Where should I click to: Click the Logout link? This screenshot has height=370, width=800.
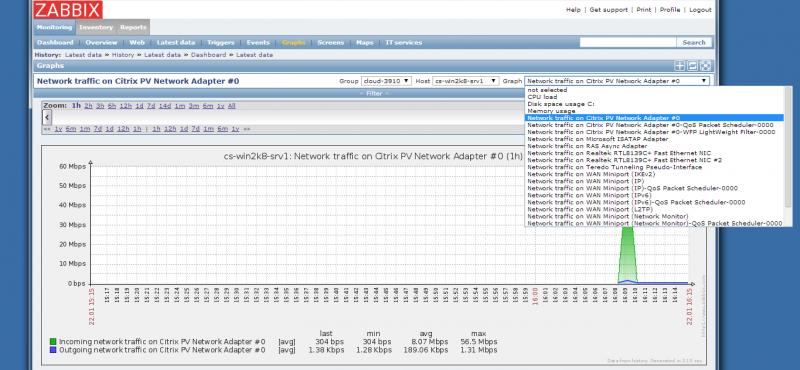700,10
